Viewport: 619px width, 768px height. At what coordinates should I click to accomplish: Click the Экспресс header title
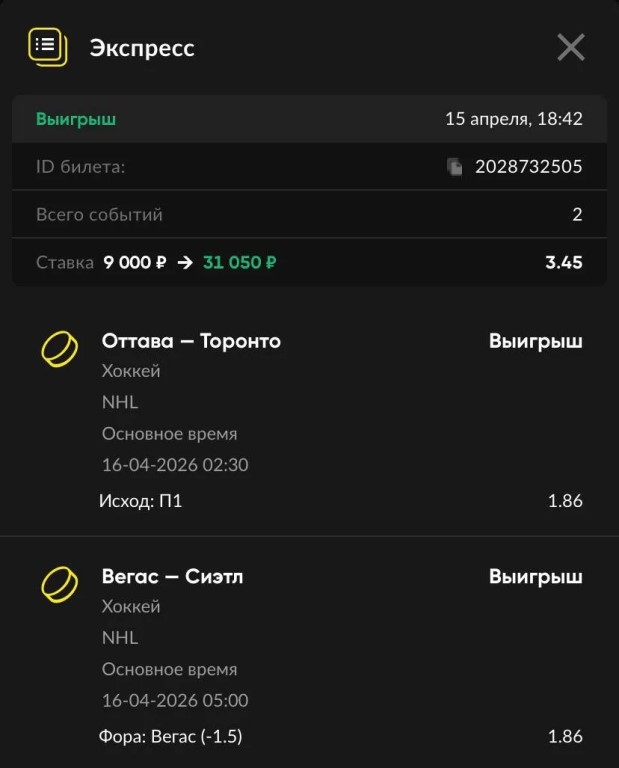[142, 47]
